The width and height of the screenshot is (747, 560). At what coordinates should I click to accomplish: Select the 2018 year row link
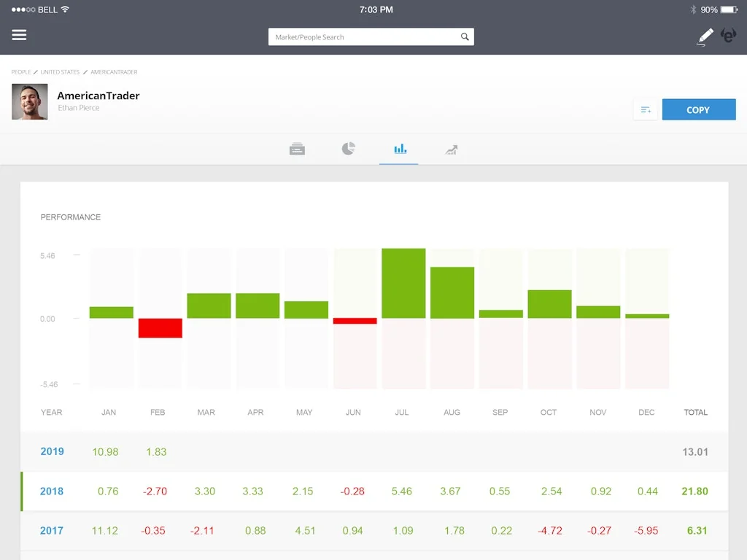click(x=51, y=491)
